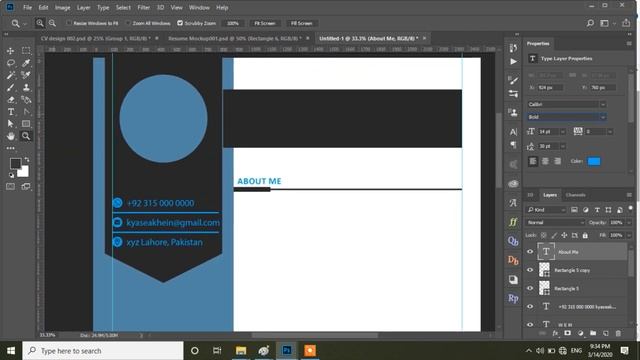Open the text Color swatch
The height and width of the screenshot is (360, 640).
coord(593,161)
